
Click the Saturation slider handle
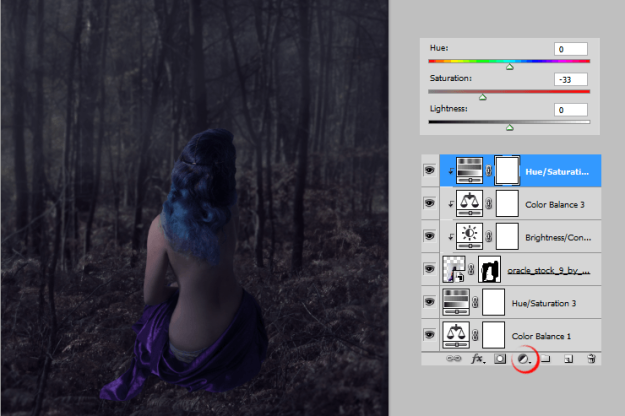click(483, 97)
